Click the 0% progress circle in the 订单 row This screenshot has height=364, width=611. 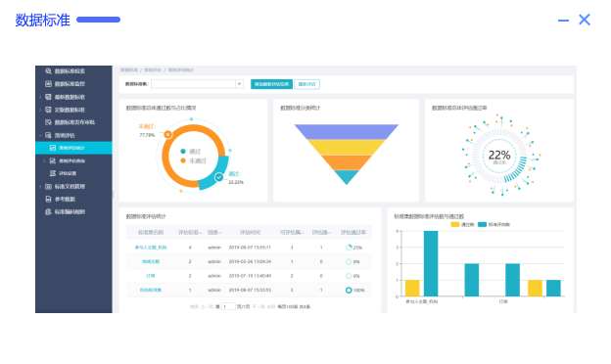349,276
